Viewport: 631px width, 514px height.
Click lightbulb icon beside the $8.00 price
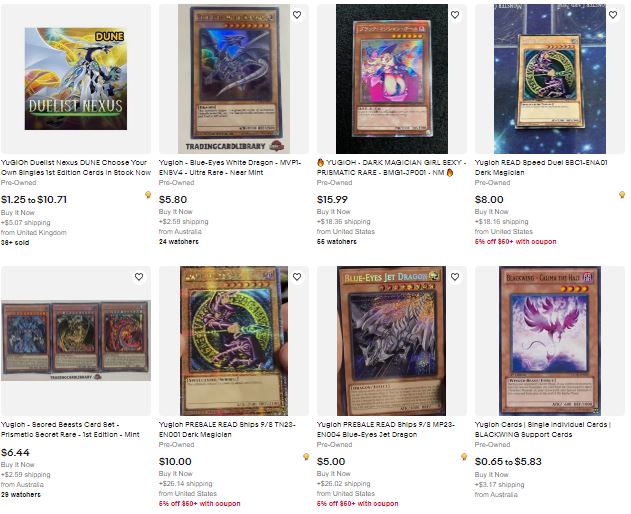622,195
